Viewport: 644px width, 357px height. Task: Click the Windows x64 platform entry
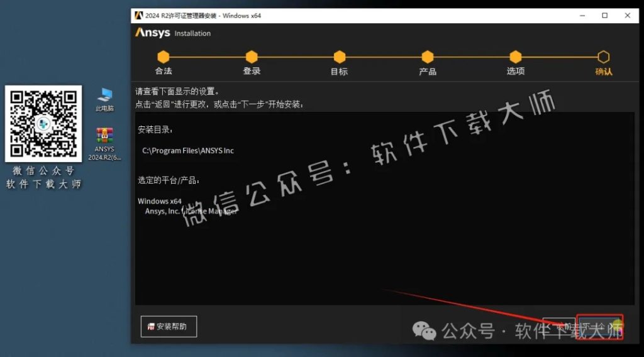pyautogui.click(x=159, y=201)
